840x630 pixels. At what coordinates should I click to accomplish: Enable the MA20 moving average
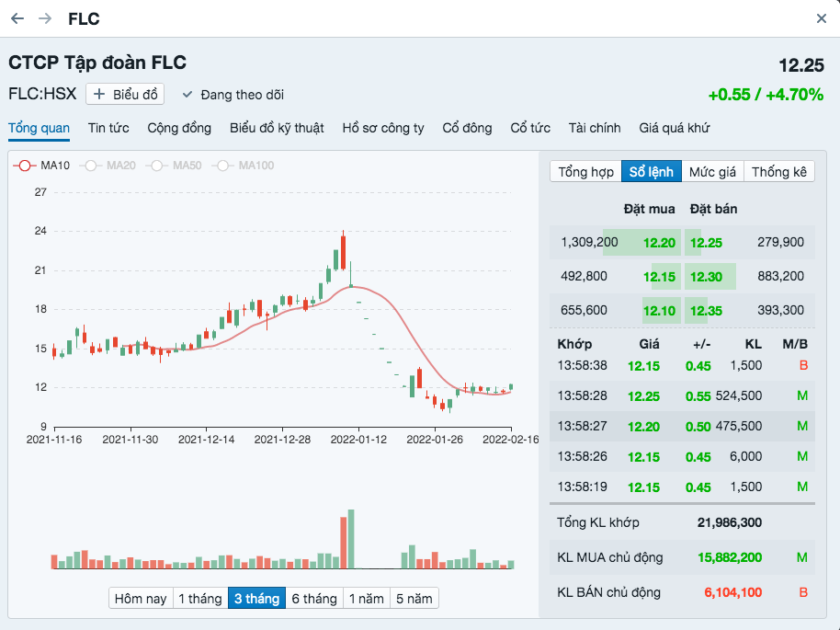[108, 166]
